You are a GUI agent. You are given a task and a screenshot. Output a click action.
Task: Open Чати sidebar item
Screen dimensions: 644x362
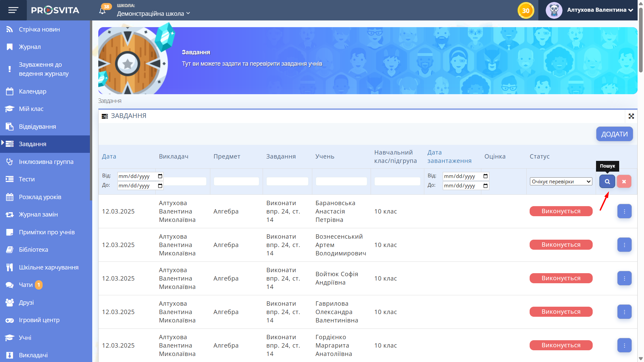tap(26, 285)
